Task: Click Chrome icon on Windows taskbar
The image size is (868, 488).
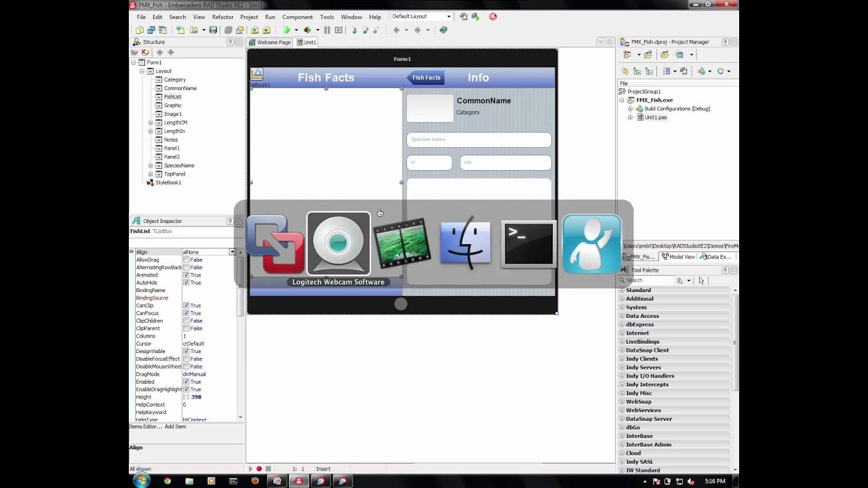Action: coord(167,481)
